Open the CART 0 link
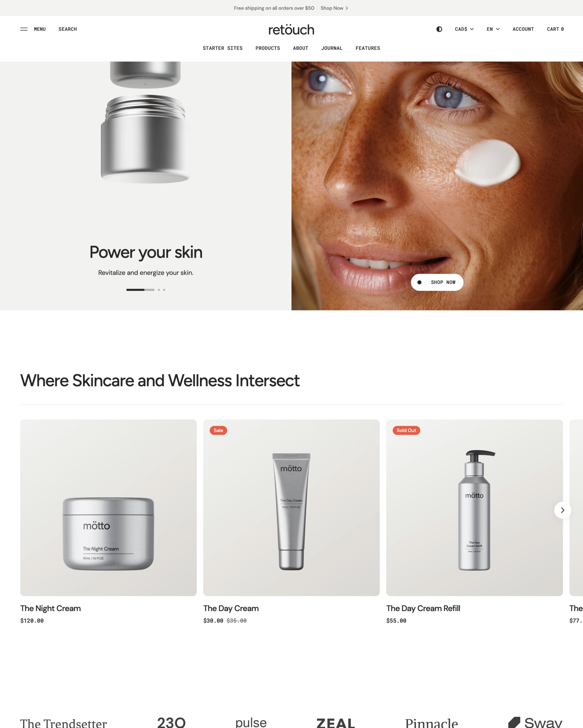 555,29
